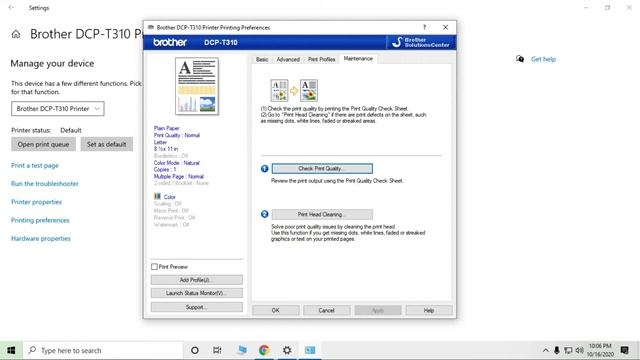Click the help question mark in dialog title bar
640x360 pixels.
click(424, 27)
